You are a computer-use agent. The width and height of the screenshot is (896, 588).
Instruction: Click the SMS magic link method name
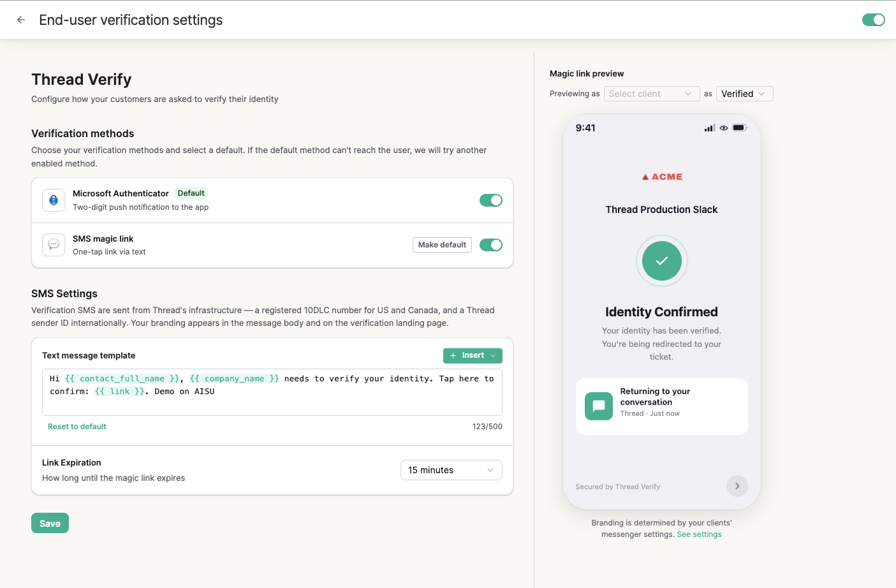103,239
